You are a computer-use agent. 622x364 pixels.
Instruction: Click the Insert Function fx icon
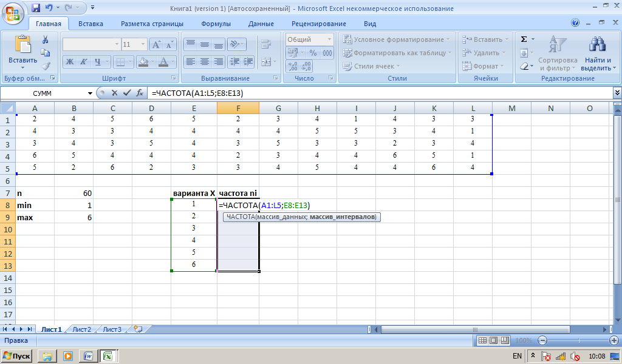(140, 93)
